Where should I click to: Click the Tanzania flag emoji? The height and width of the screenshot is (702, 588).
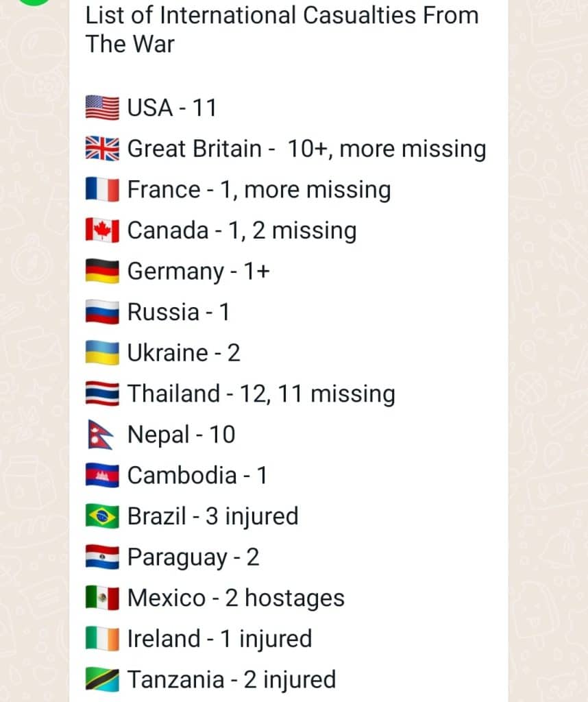coord(103,679)
